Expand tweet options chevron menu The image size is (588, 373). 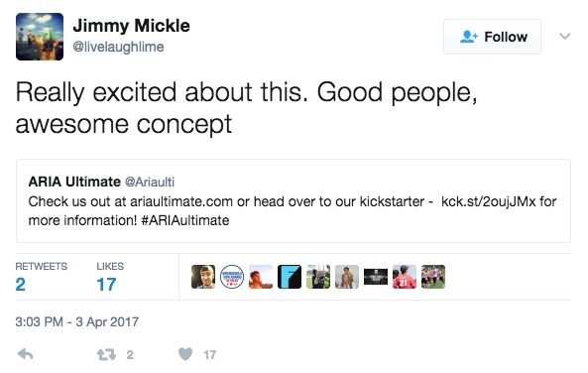click(x=565, y=37)
